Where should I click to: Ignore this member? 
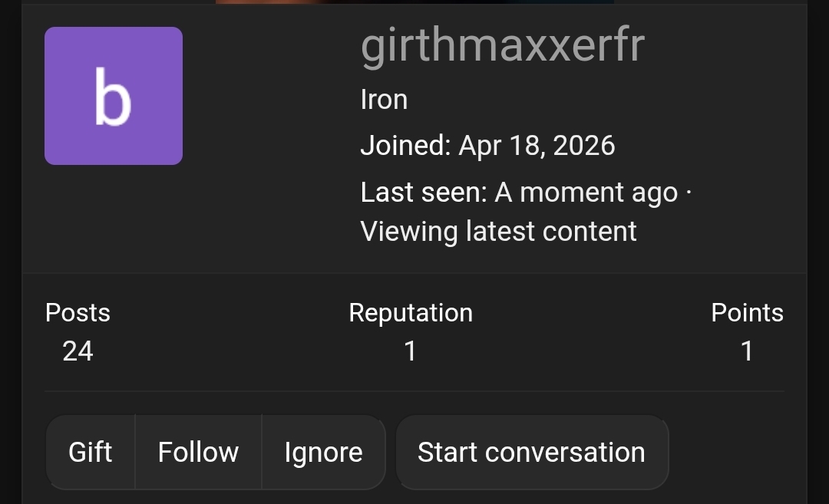(323, 452)
